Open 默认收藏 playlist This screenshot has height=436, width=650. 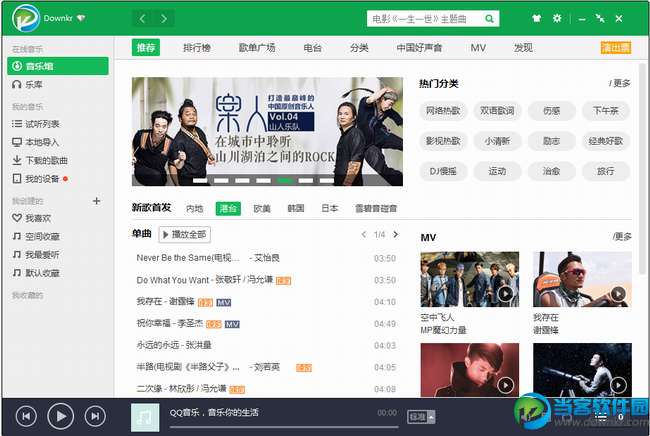[58, 273]
